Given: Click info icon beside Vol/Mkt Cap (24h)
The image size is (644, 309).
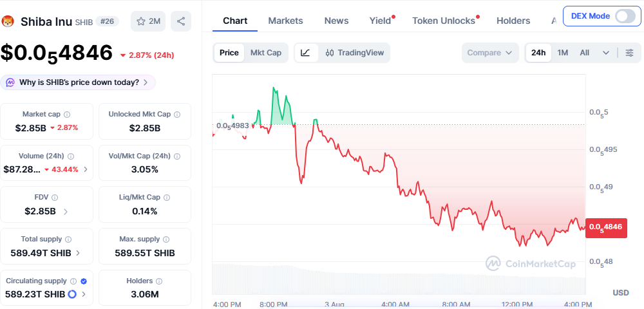Looking at the screenshot, I should 178,156.
